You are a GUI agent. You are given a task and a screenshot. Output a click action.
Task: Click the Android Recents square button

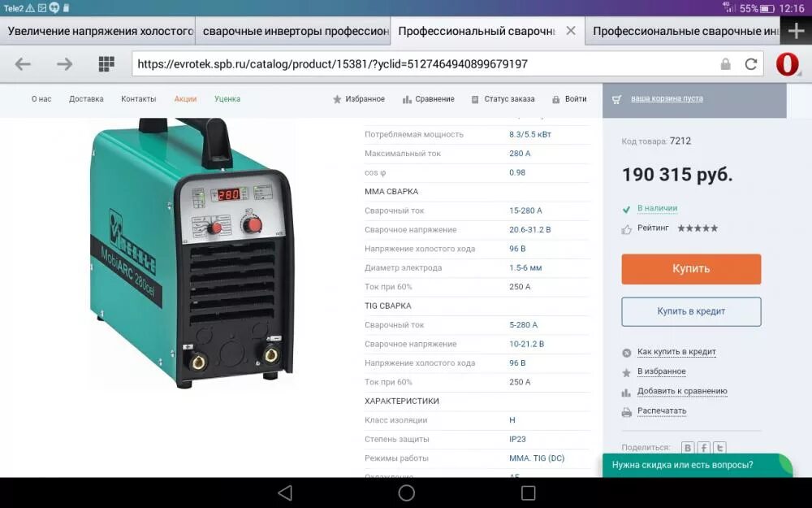click(x=529, y=493)
